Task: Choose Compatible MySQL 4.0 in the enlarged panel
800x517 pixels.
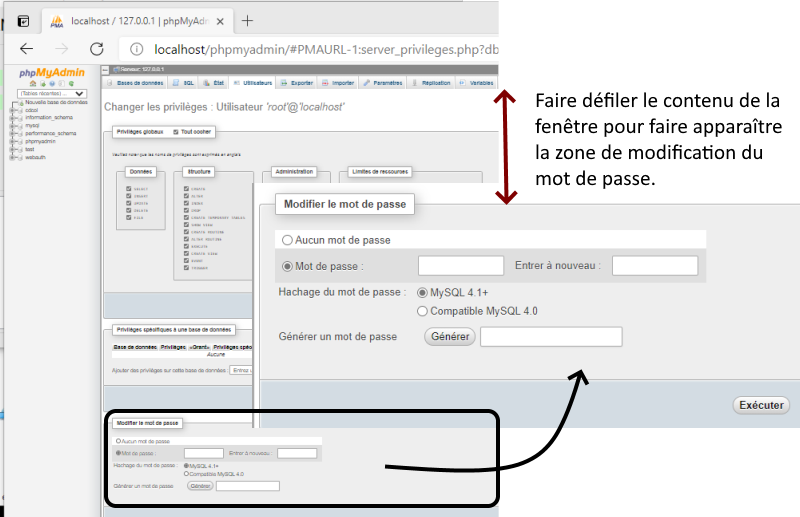Action: tap(422, 311)
